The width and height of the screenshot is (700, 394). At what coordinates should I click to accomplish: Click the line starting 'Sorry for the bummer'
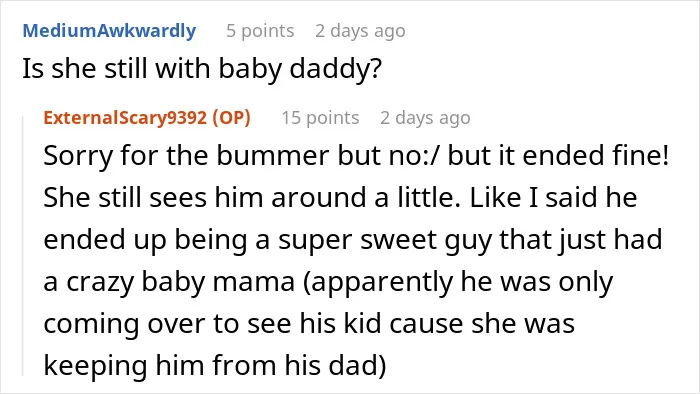tap(356, 155)
